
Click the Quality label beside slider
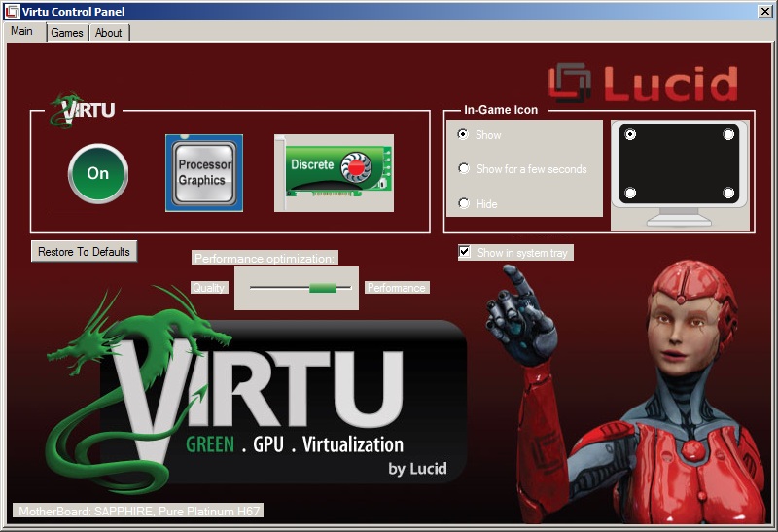point(209,288)
